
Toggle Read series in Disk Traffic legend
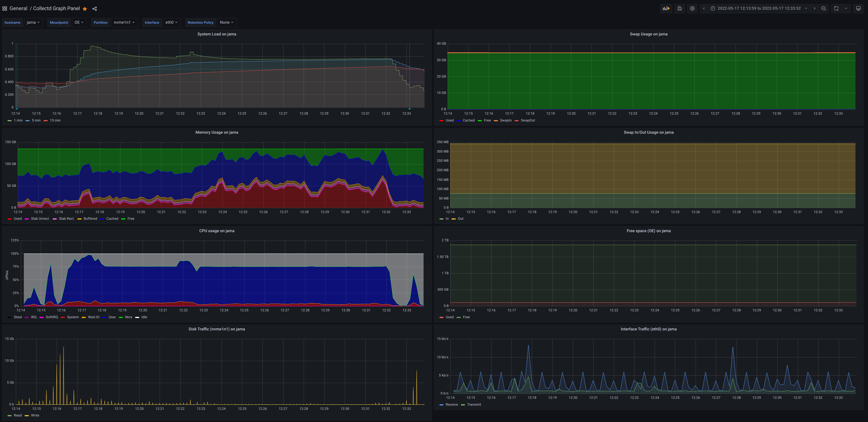[18, 416]
